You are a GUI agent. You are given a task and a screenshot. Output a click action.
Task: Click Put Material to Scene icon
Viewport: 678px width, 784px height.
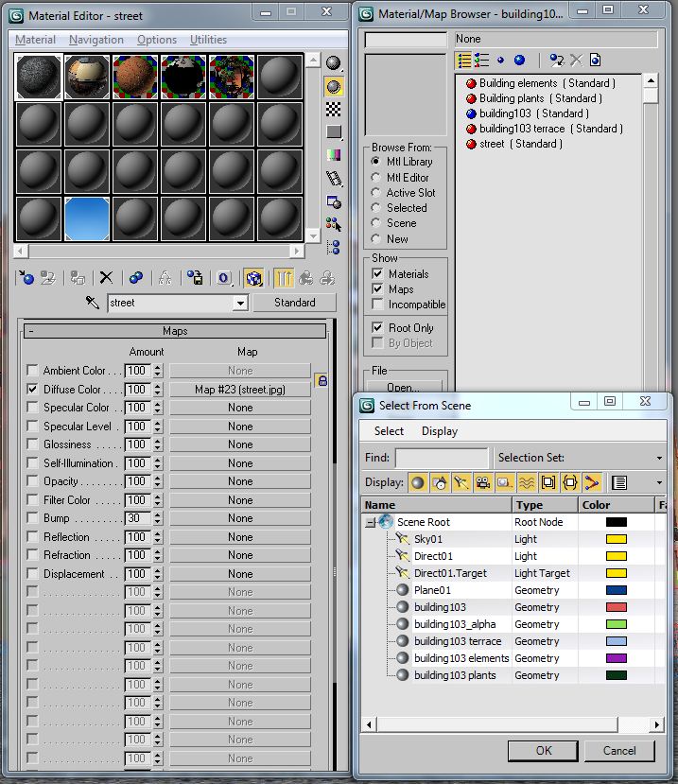48,277
